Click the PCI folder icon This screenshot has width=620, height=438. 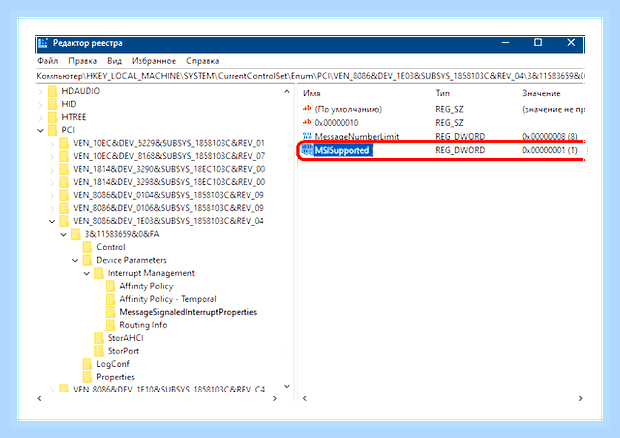(x=52, y=130)
